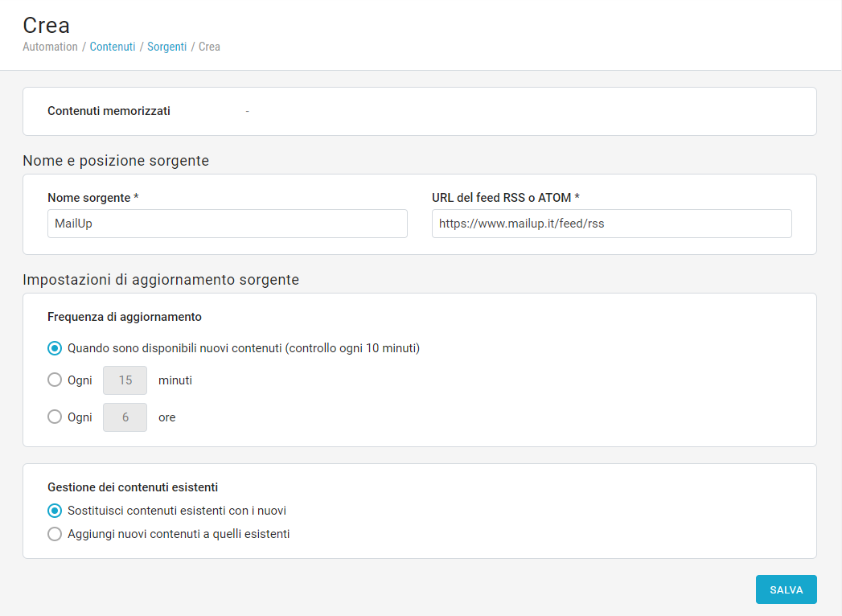The image size is (842, 616).
Task: Click the minutes field showing 15
Action: (x=125, y=380)
